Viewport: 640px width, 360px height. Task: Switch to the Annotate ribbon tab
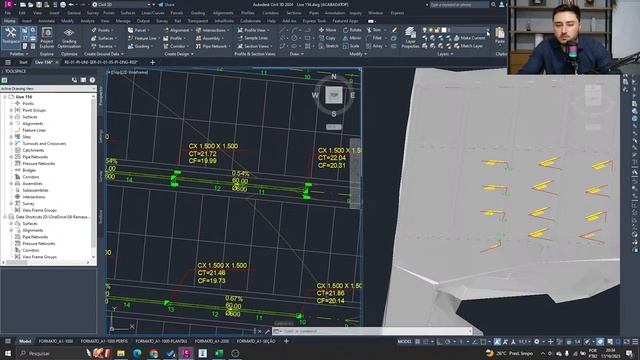46,21
